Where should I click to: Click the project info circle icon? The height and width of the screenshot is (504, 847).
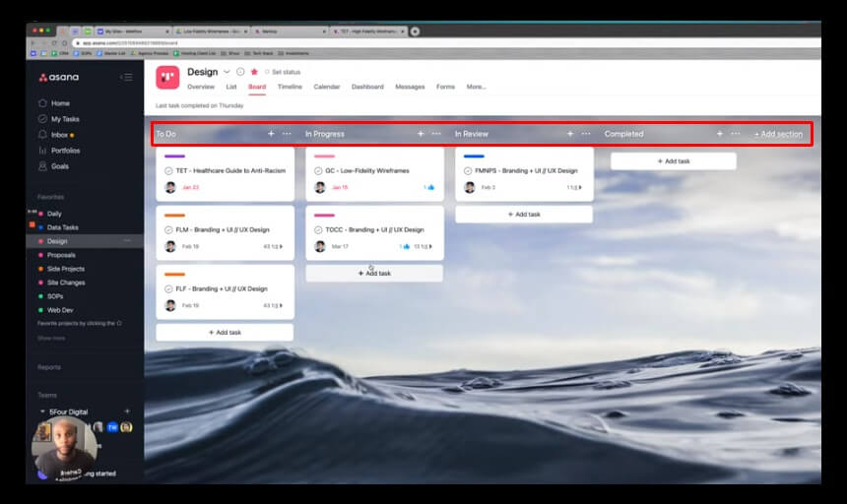point(240,72)
